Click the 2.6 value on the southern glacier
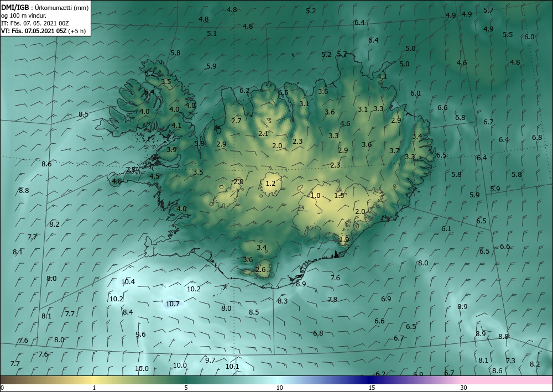 click(x=260, y=270)
